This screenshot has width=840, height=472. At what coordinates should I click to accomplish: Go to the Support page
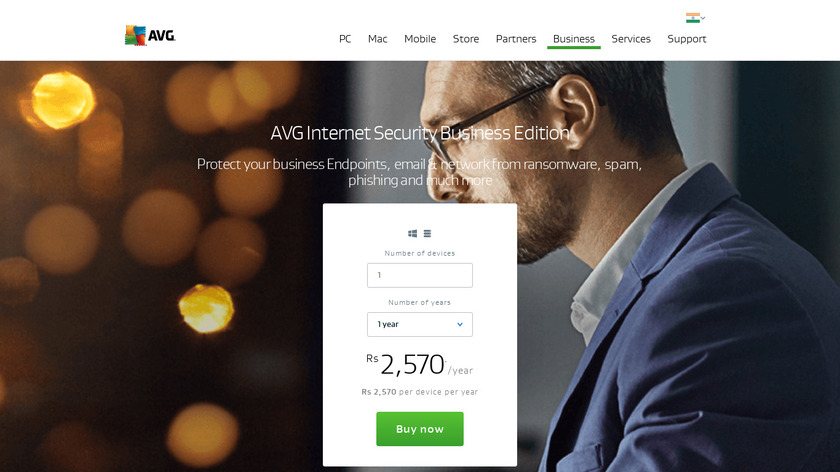tap(687, 39)
